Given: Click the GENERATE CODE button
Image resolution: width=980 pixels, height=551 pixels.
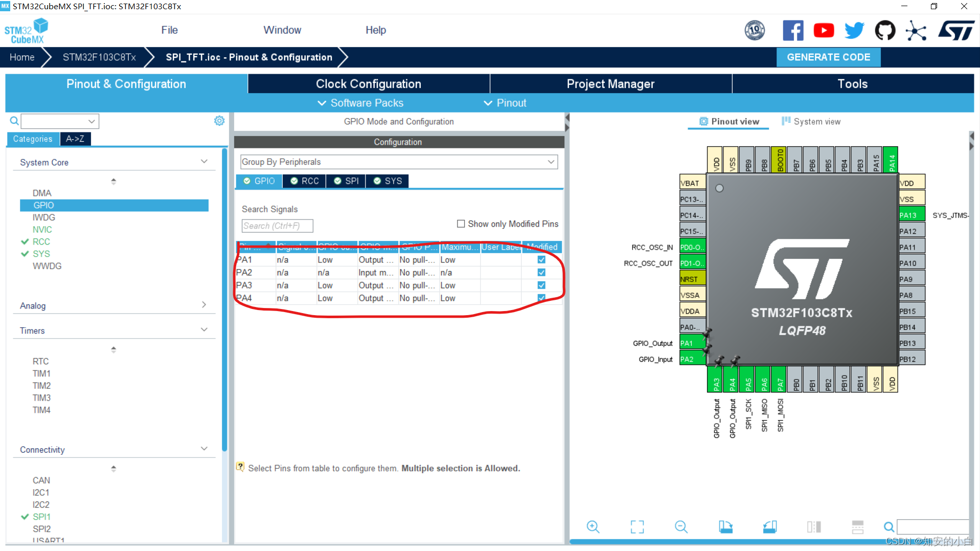Looking at the screenshot, I should (x=828, y=57).
